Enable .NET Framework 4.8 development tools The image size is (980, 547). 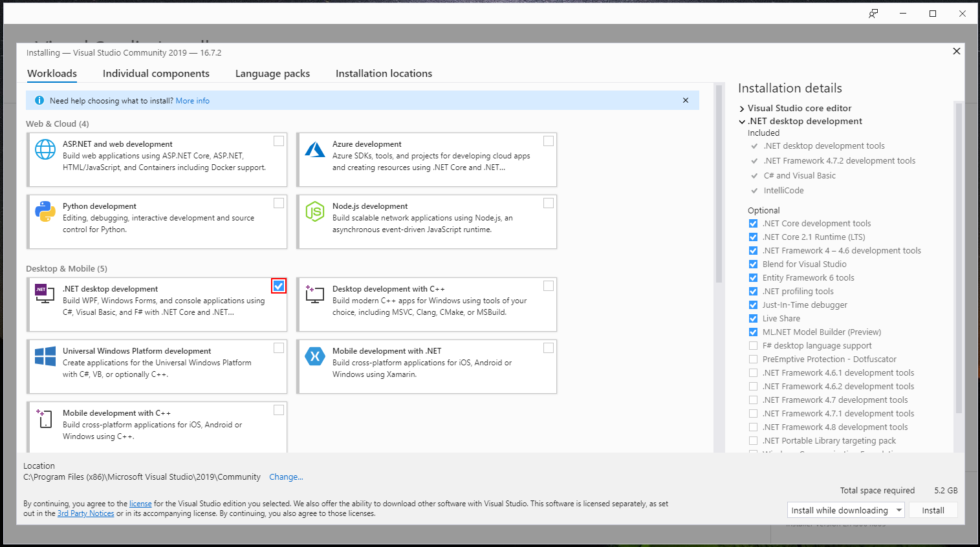click(x=753, y=427)
